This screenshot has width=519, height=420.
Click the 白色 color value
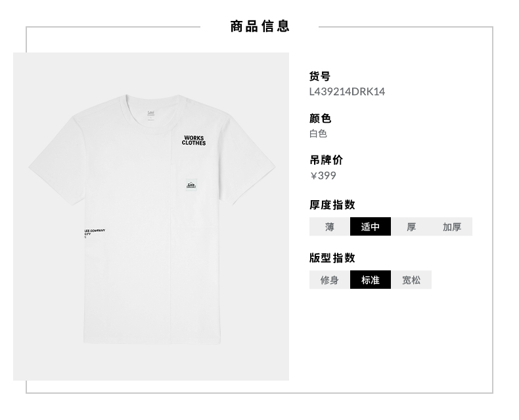coord(319,134)
